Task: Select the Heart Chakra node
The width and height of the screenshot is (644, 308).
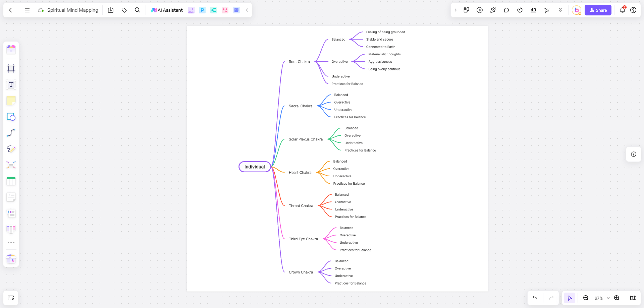Action: (x=300, y=173)
